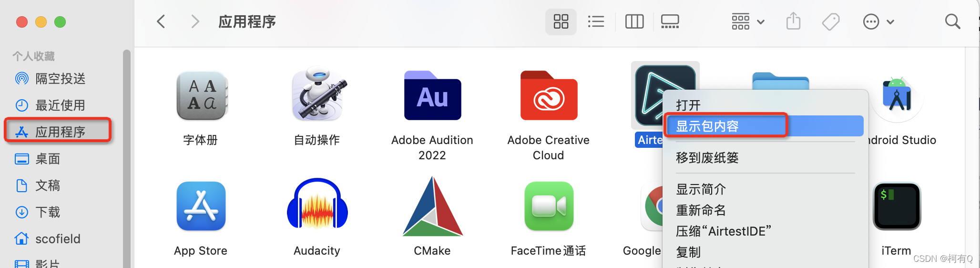Switch to column view
980x268 pixels.
(x=634, y=21)
